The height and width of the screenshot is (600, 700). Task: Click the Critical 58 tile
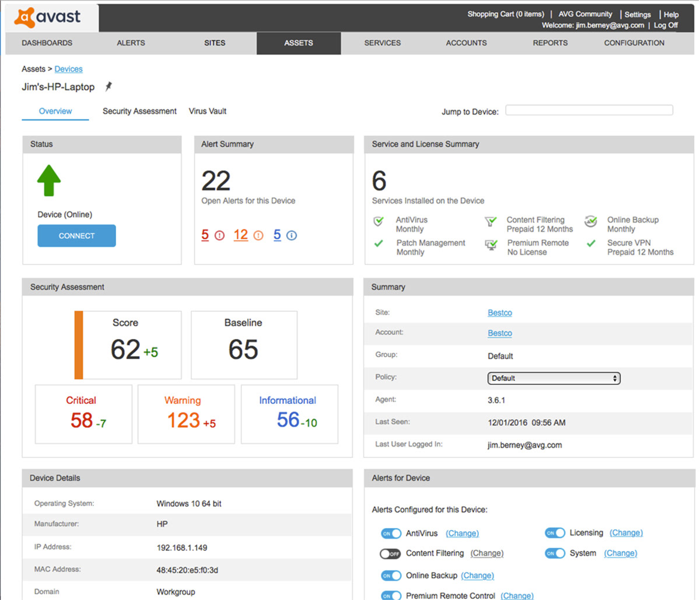[83, 414]
